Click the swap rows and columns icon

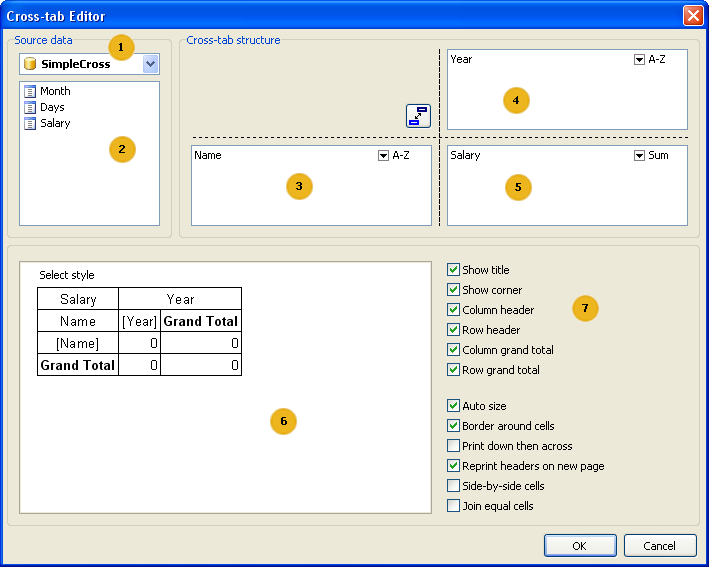pos(418,115)
